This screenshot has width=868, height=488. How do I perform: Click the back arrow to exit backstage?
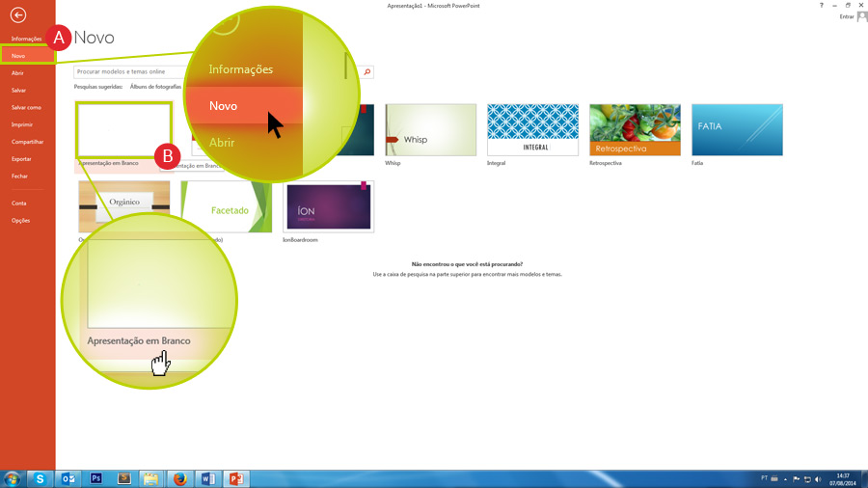(16, 15)
